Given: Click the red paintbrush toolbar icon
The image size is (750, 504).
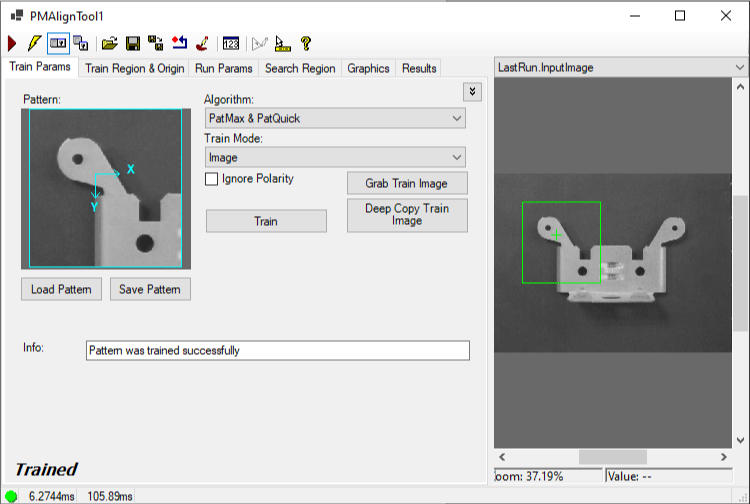Looking at the screenshot, I should point(202,43).
